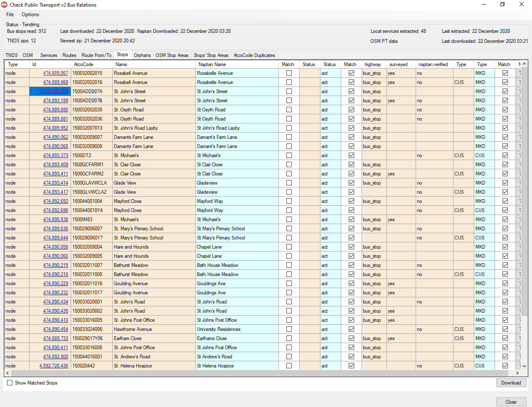Open node link 4,592,728,436
The image size is (532, 407).
coord(54,366)
